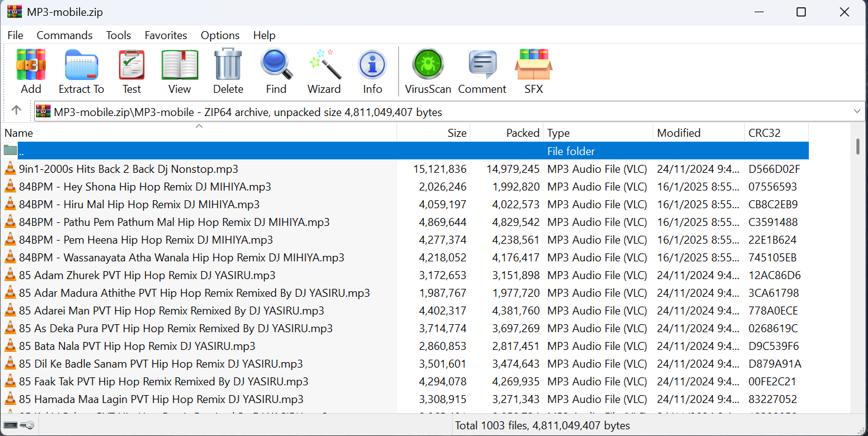Go up one folder level arrow

click(16, 111)
